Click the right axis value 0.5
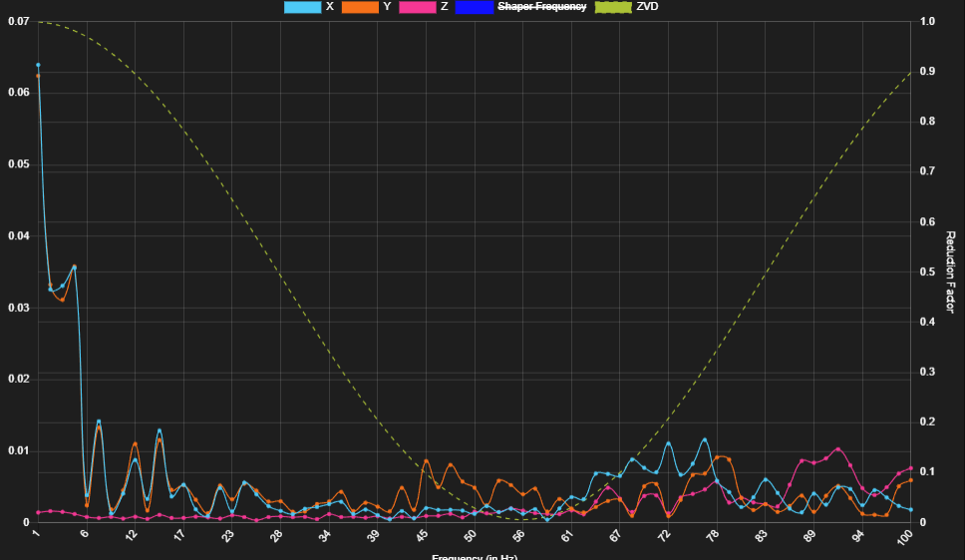 (927, 272)
